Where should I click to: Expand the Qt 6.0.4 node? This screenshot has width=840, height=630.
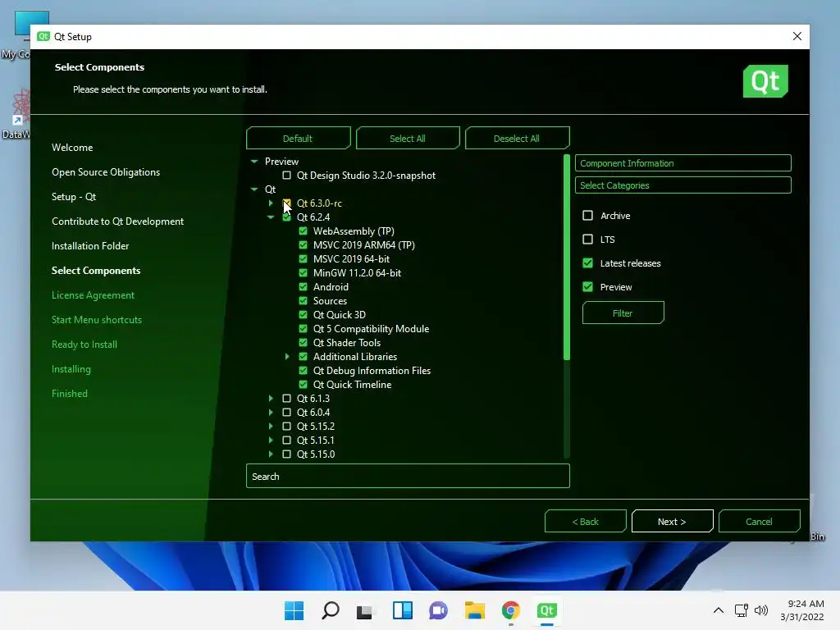[x=271, y=412]
